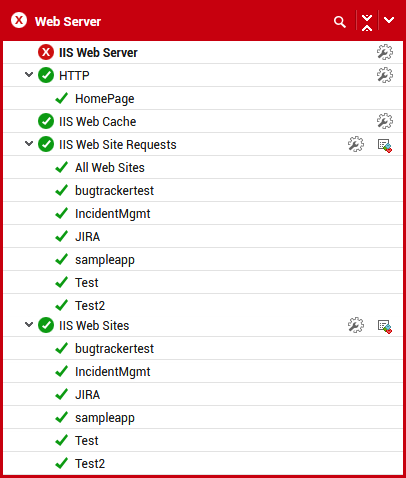406x478 pixels.
Task: Select All Web Sites under Site Requests
Action: (110, 168)
